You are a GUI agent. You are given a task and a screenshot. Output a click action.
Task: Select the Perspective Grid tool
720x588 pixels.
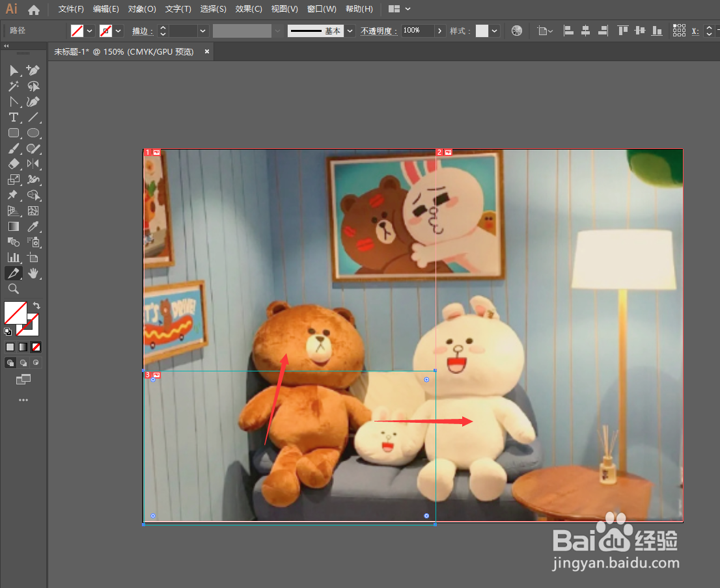click(x=14, y=211)
